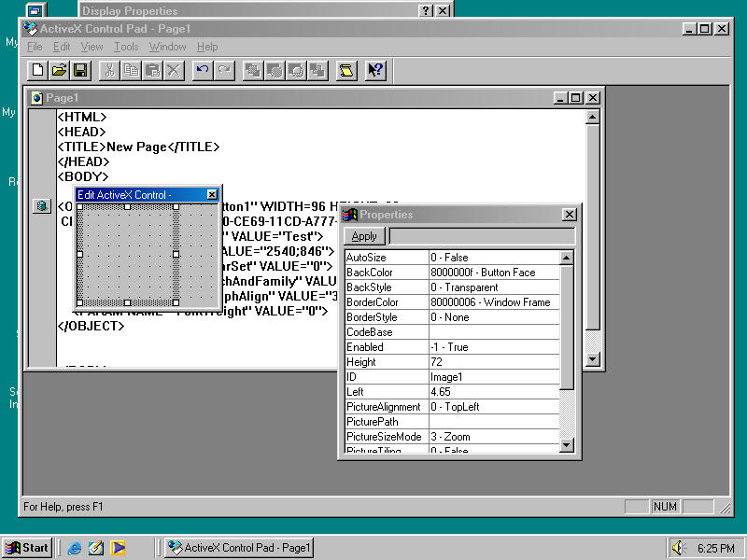Click the </OBJECT> line in the editor
747x560 pixels.
tap(91, 326)
